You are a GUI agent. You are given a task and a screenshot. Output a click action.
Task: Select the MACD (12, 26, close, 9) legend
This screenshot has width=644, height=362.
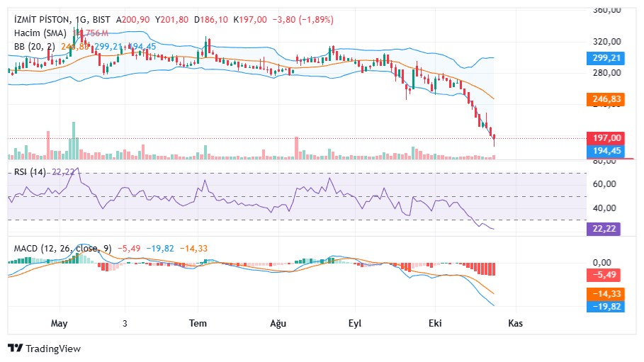click(x=63, y=248)
